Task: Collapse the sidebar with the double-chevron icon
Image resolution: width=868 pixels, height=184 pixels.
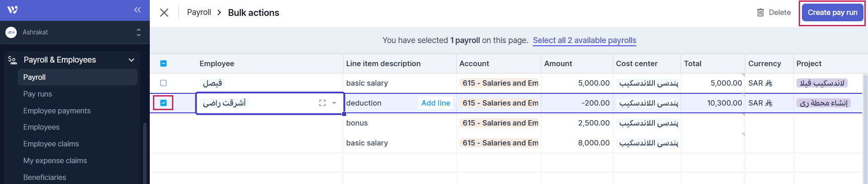Action: 137,10
